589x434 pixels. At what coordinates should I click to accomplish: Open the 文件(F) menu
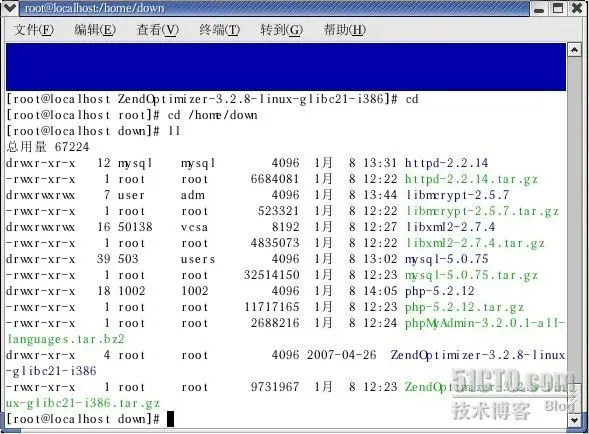(x=34, y=30)
